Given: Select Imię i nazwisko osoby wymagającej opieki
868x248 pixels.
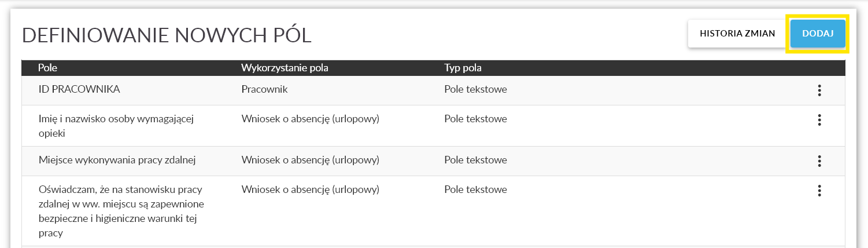Looking at the screenshot, I should (x=114, y=126).
